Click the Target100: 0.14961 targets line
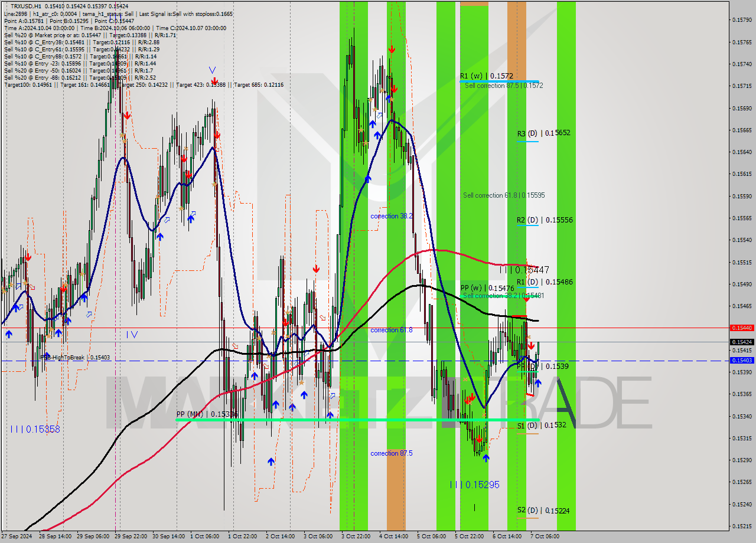The width and height of the screenshot is (756, 543). tap(144, 85)
